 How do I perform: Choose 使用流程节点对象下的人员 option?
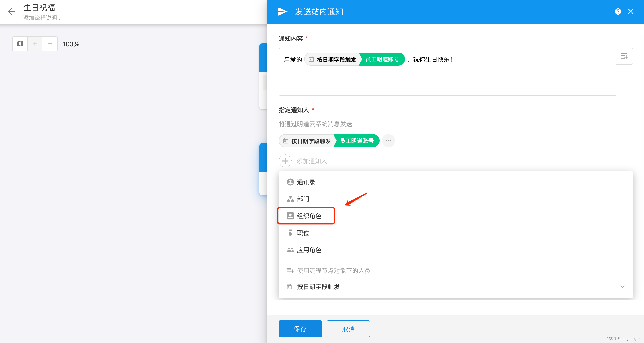tap(334, 270)
